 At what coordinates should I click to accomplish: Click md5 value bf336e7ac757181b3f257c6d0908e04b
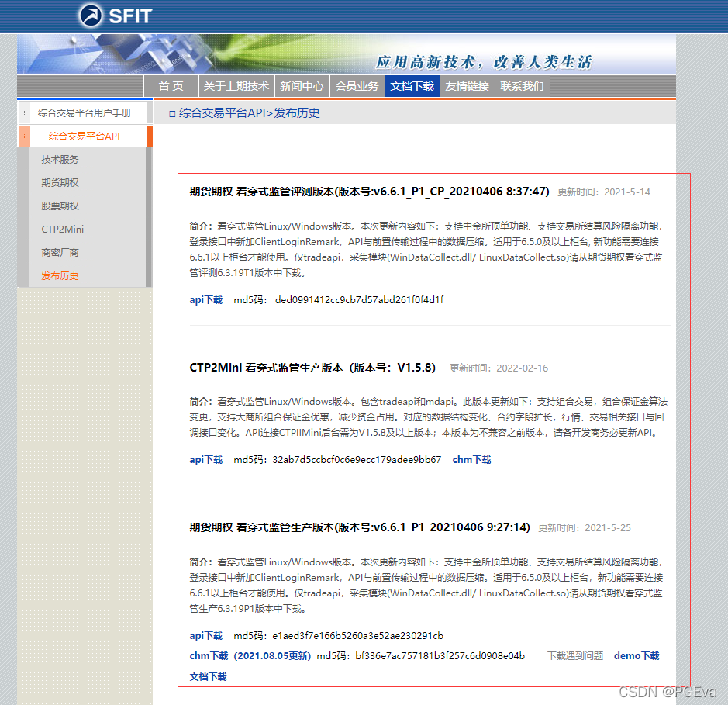click(x=440, y=656)
